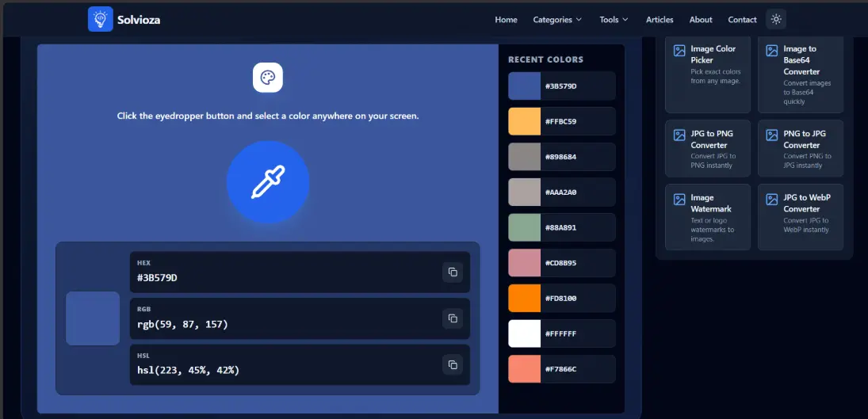This screenshot has height=419, width=868.
Task: Click the rgb(59, 87, 157) value text
Action: [182, 324]
